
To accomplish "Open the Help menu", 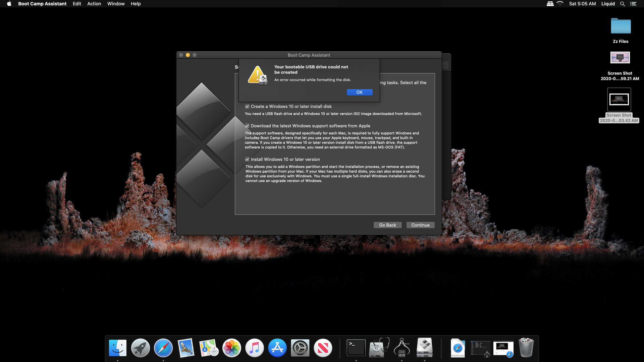I will [136, 4].
